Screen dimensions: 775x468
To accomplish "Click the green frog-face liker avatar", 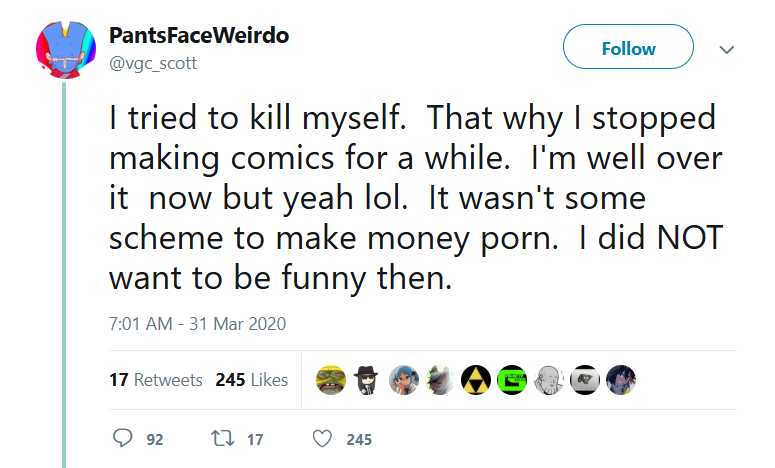I will click(x=331, y=380).
